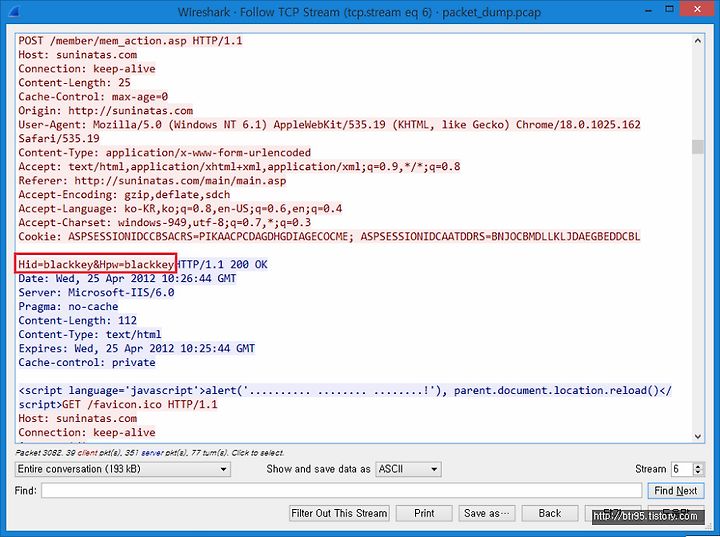Click the User-Agent: Mozilla/5.0 line
720x537 pixels.
pyautogui.click(x=329, y=124)
